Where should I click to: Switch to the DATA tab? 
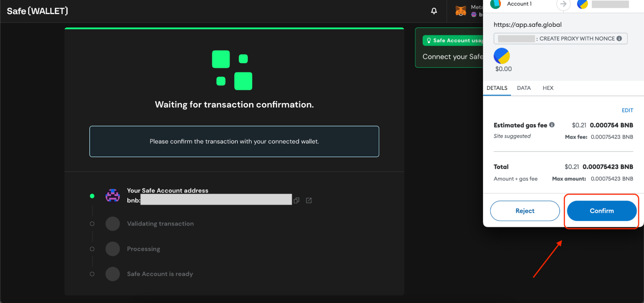pyautogui.click(x=524, y=88)
